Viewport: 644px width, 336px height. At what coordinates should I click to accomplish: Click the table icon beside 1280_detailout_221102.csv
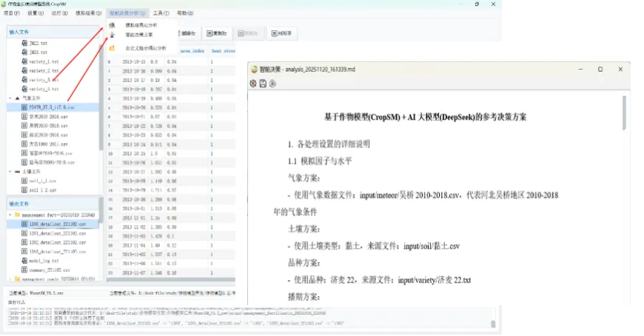pyautogui.click(x=24, y=224)
